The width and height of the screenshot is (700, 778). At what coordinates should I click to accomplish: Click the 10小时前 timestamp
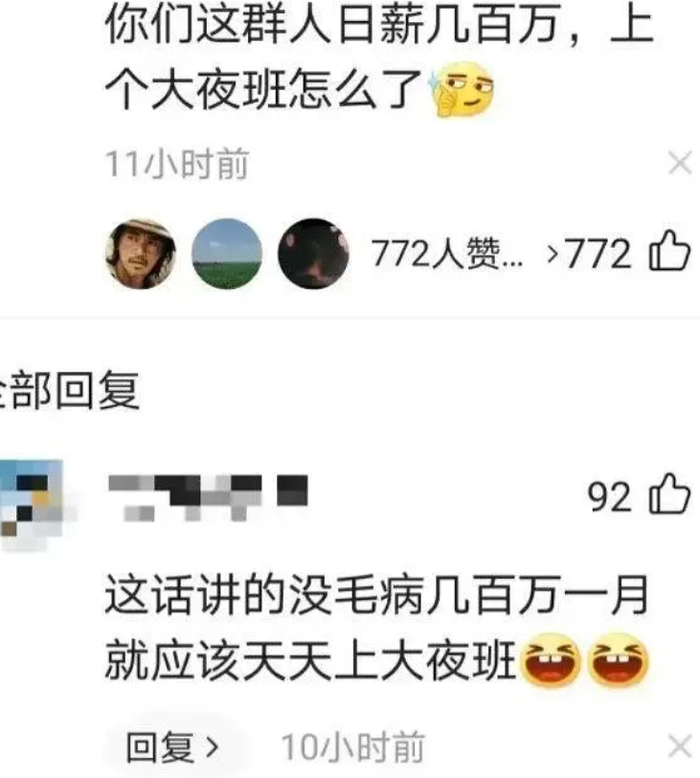353,746
